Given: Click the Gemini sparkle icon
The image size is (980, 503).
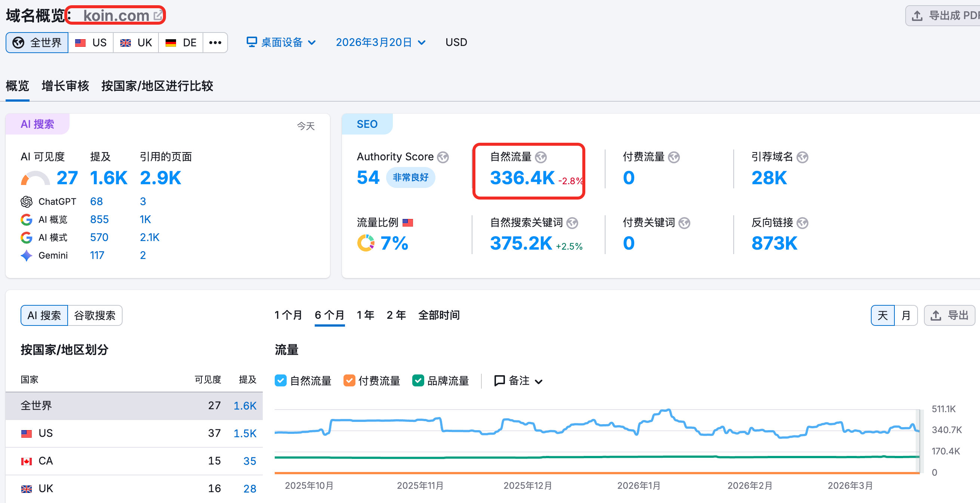Looking at the screenshot, I should coord(26,256).
